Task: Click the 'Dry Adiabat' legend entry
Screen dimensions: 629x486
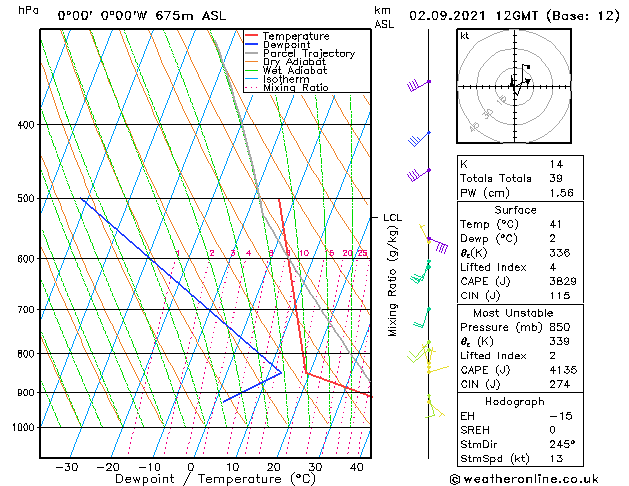Action: coord(294,62)
